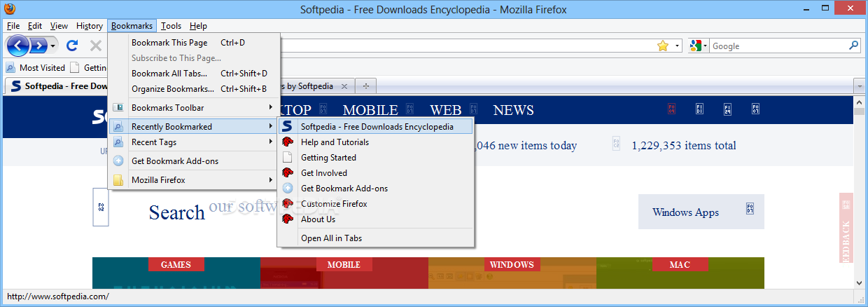Click the NEWS link in site header
The width and height of the screenshot is (868, 307).
click(x=513, y=110)
